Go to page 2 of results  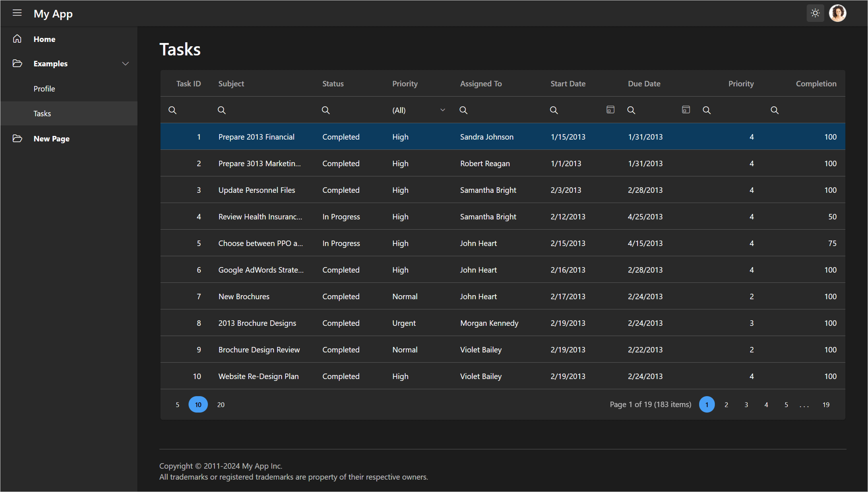[x=726, y=404]
